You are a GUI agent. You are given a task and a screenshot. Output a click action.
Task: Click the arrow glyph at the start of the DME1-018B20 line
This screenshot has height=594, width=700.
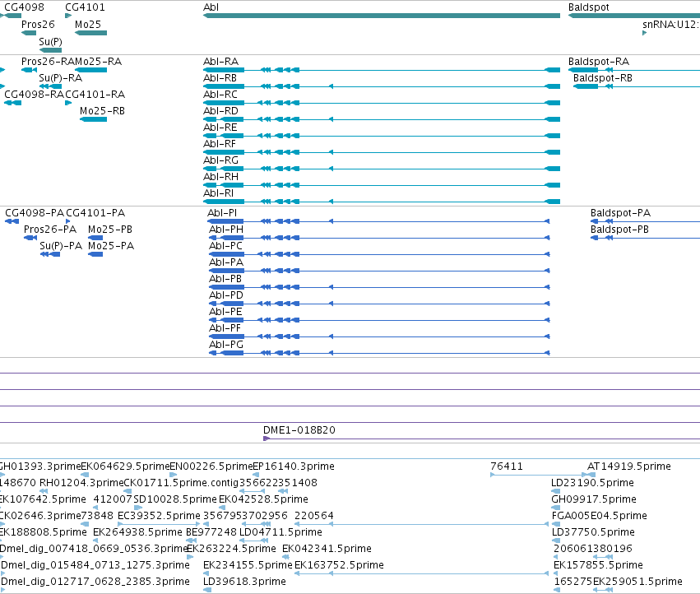coord(266,439)
